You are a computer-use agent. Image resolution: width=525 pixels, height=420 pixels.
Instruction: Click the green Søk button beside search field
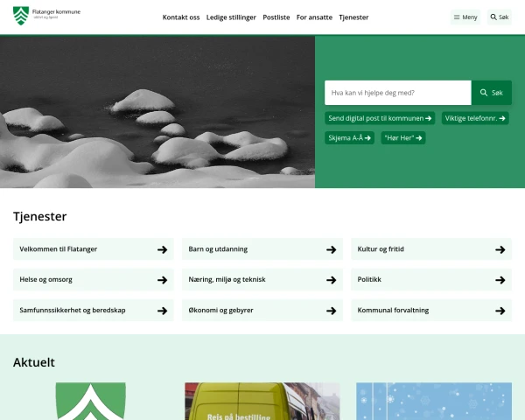491,93
